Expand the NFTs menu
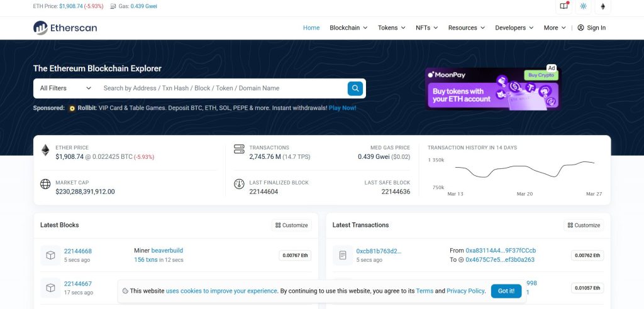 tap(427, 28)
